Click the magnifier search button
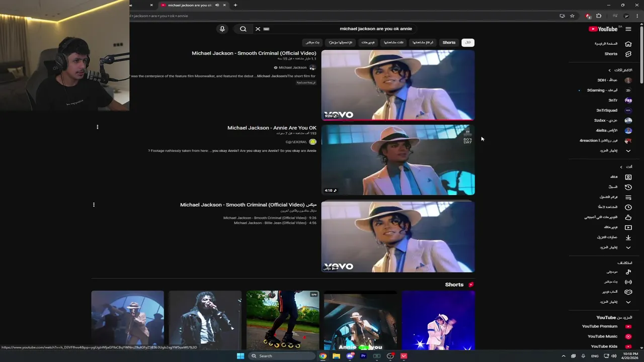This screenshot has width=644, height=362. click(243, 29)
